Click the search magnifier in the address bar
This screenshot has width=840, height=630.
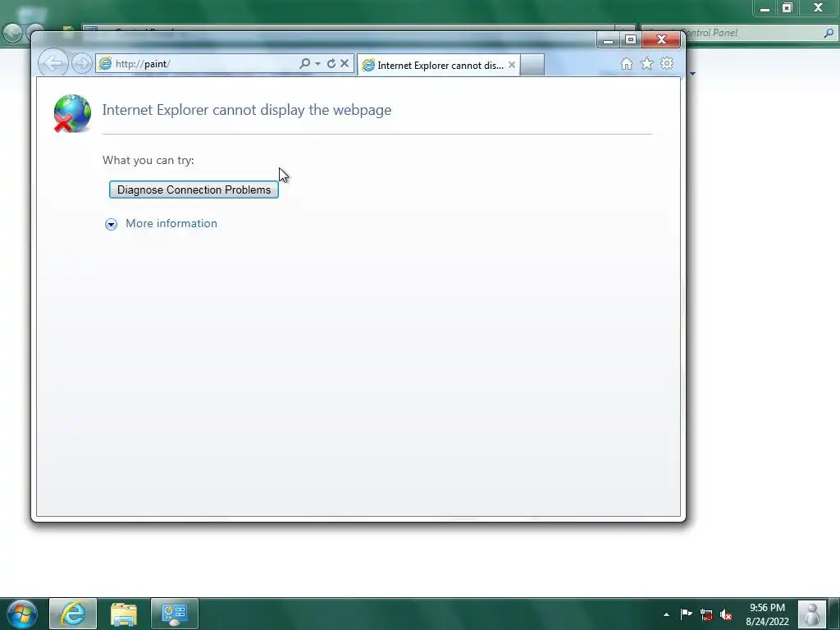click(x=304, y=64)
